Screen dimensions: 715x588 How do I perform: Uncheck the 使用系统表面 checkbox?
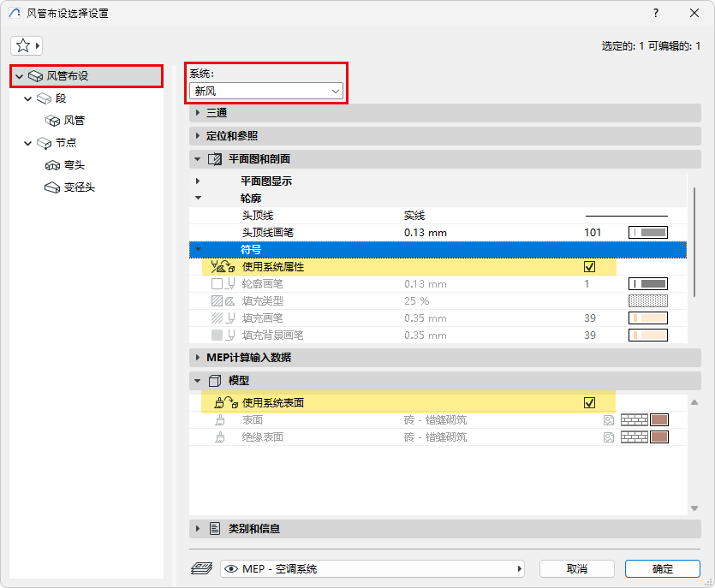[x=590, y=403]
